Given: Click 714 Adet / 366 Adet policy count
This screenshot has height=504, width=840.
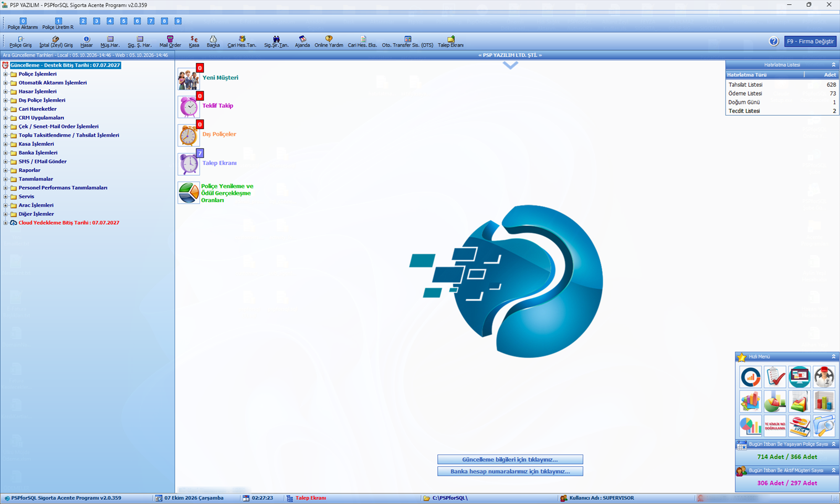Looking at the screenshot, I should coord(787,457).
